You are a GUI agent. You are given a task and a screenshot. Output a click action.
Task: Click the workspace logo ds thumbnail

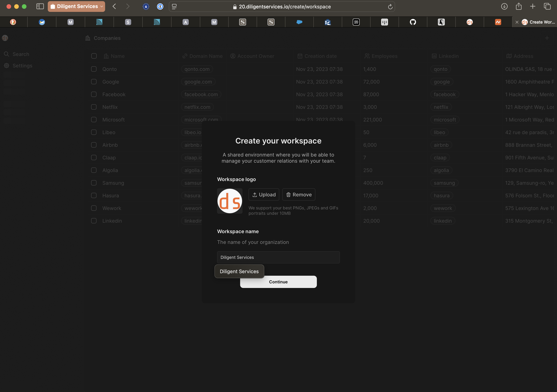pyautogui.click(x=230, y=201)
